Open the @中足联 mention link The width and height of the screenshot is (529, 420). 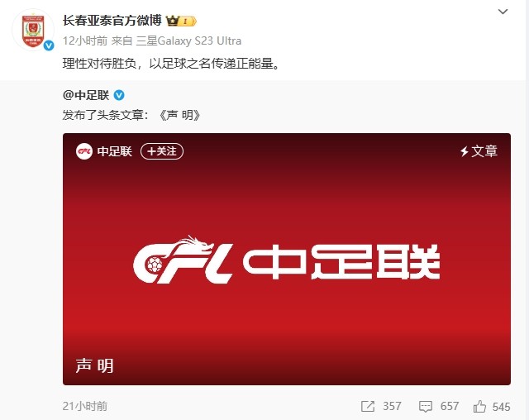[86, 95]
